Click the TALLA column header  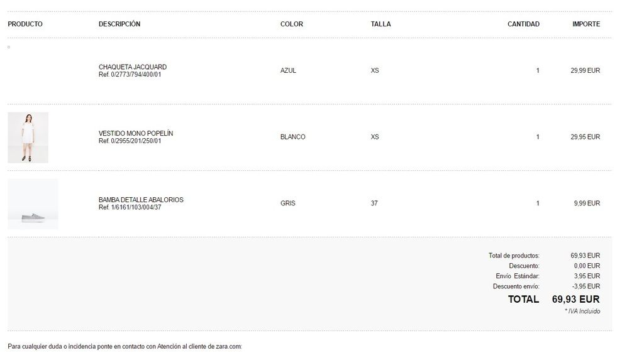(x=381, y=24)
